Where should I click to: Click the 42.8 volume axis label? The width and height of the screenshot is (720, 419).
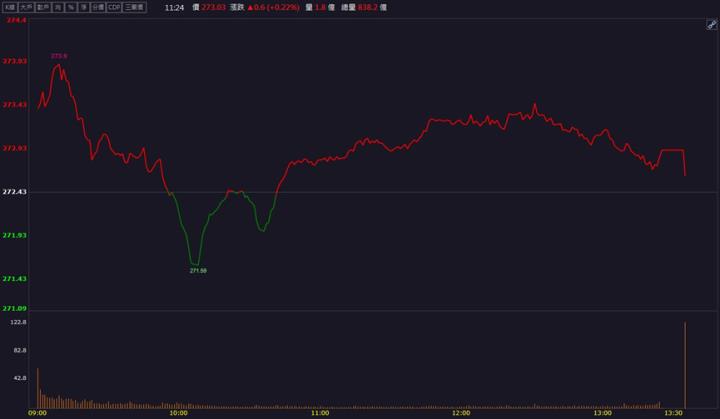[x=20, y=378]
